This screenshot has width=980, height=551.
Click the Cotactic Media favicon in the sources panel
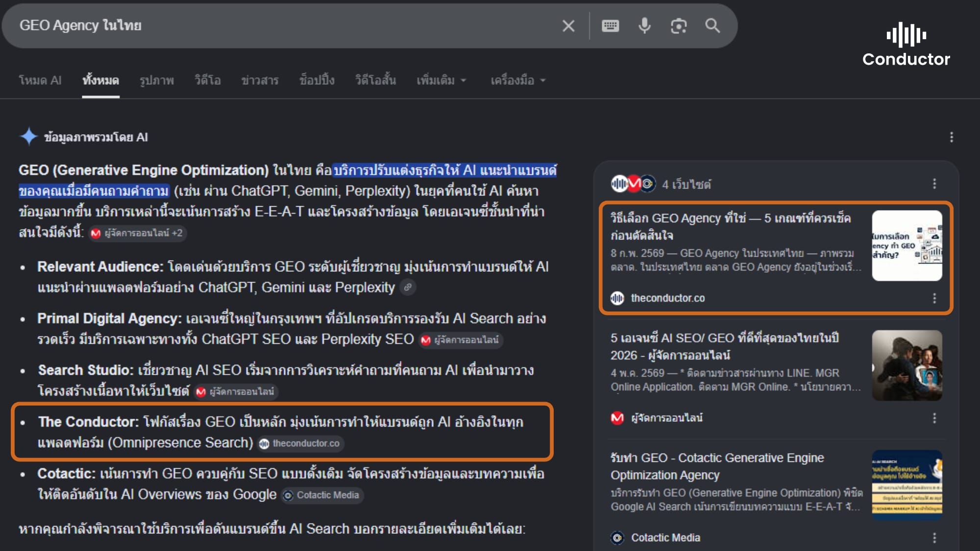click(x=617, y=538)
